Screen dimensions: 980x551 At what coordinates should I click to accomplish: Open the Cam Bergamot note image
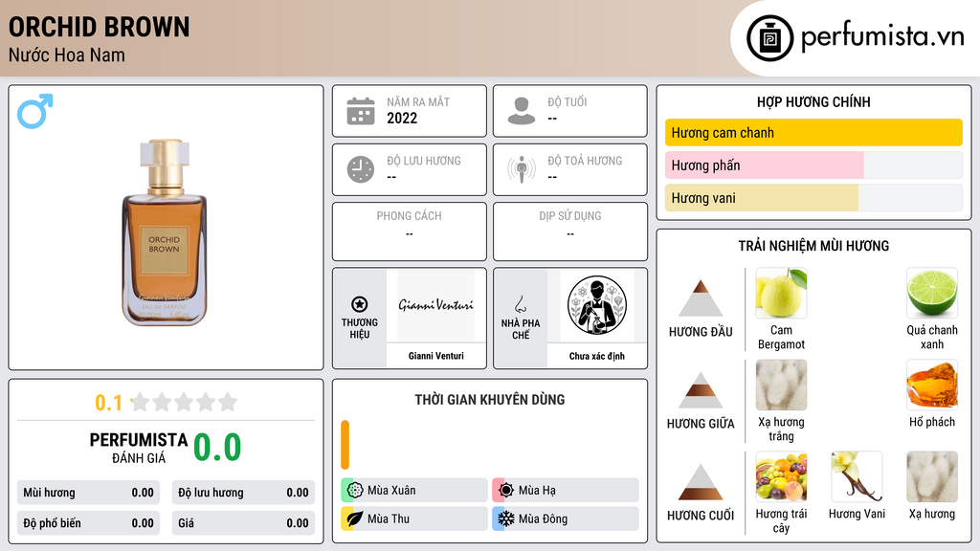(781, 293)
